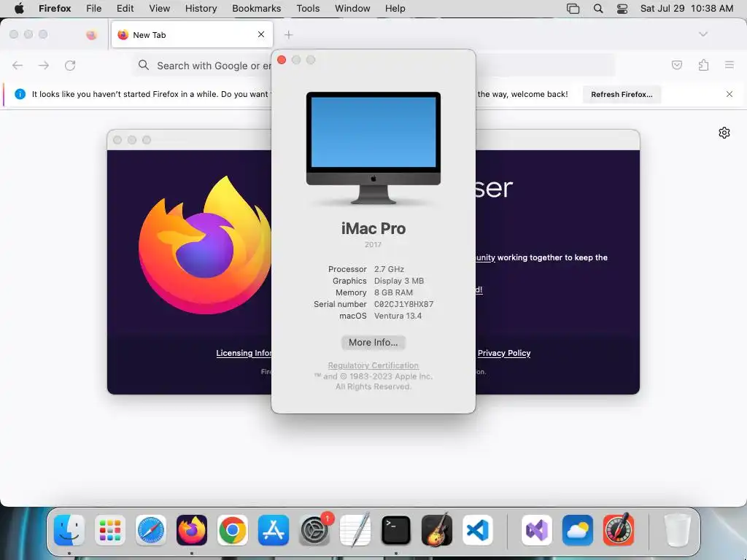The image size is (747, 560).
Task: Open the Firefox hamburger application menu
Action: click(729, 65)
